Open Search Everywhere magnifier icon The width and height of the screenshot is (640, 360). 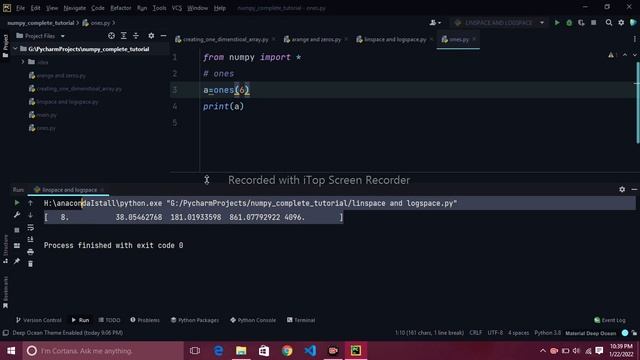click(609, 23)
